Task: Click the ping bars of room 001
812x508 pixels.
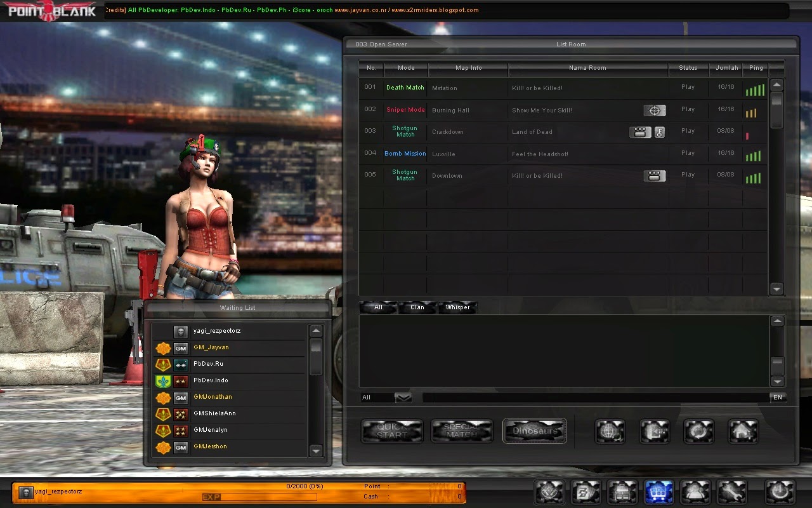Action: pos(755,90)
